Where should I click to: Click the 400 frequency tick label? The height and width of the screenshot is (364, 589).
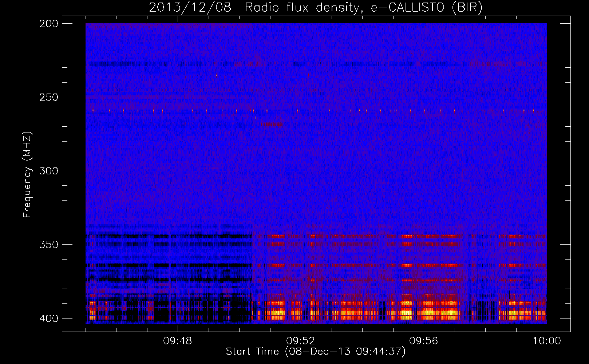click(x=48, y=318)
